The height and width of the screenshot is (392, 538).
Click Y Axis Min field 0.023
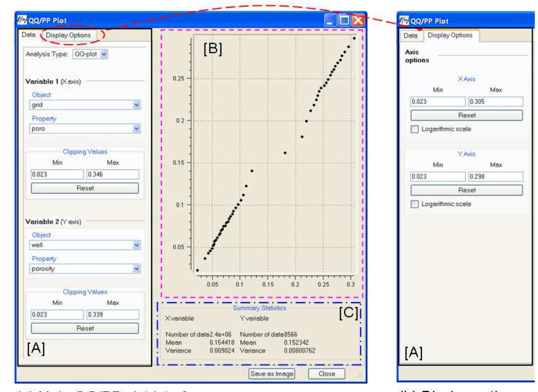437,177
